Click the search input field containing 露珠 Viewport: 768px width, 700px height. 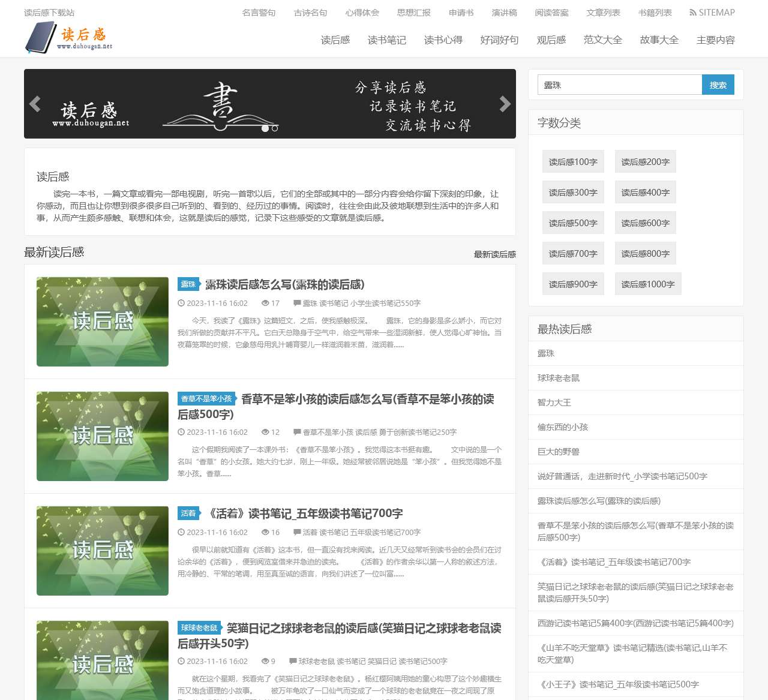point(619,85)
